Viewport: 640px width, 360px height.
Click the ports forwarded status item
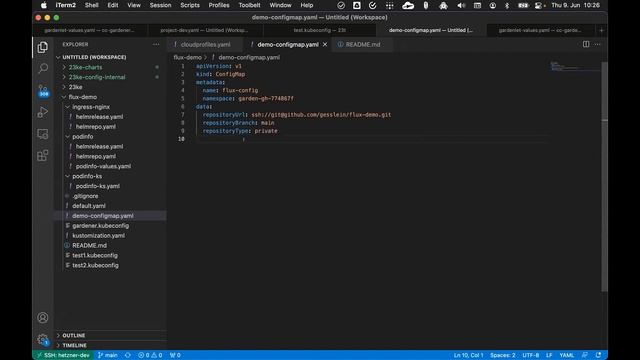[x=175, y=355]
